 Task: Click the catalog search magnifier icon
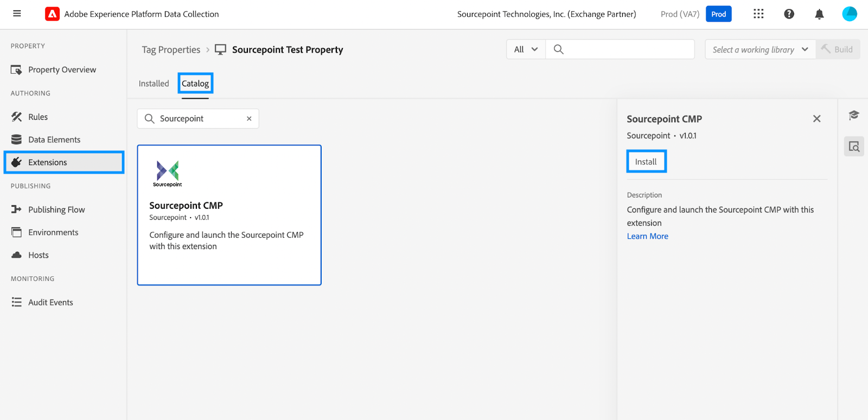(x=149, y=118)
